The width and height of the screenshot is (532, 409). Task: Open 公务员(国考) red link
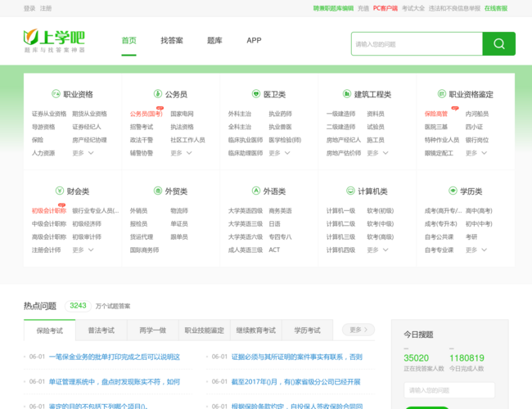[147, 114]
